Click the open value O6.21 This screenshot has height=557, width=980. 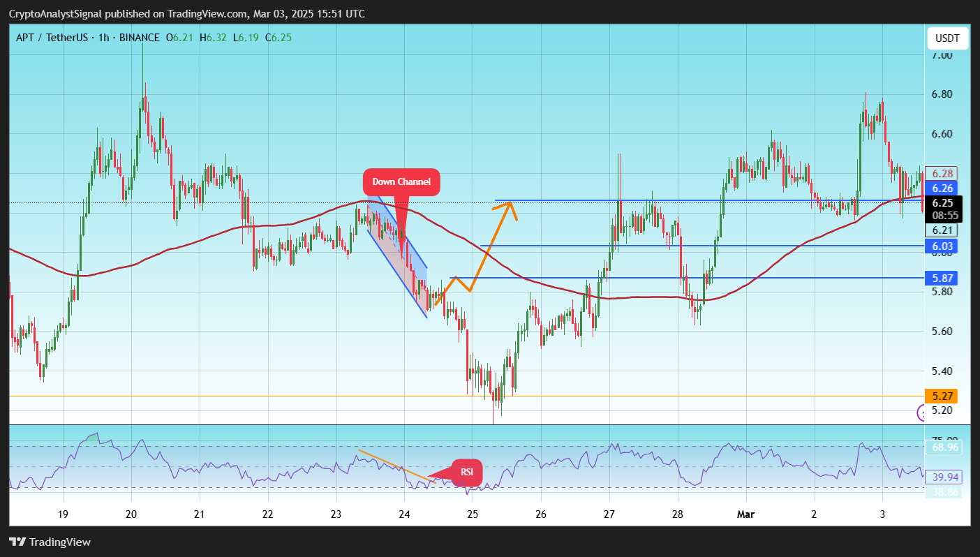pos(180,38)
